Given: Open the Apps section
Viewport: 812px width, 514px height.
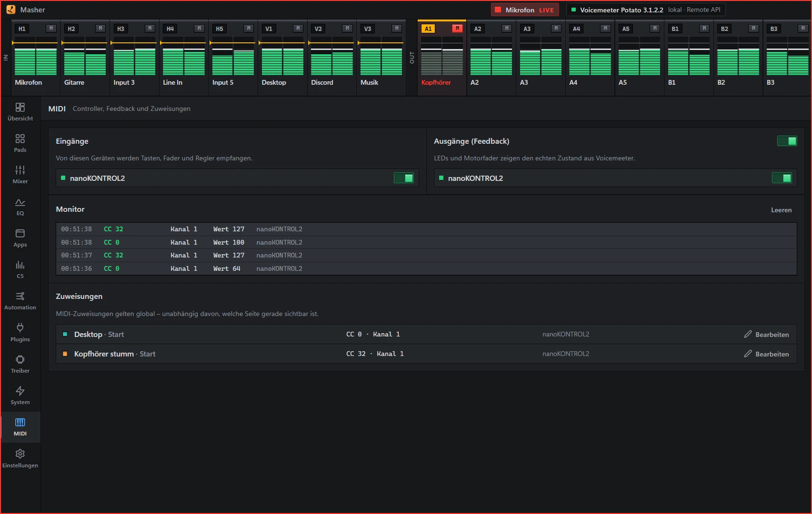Looking at the screenshot, I should click(20, 238).
